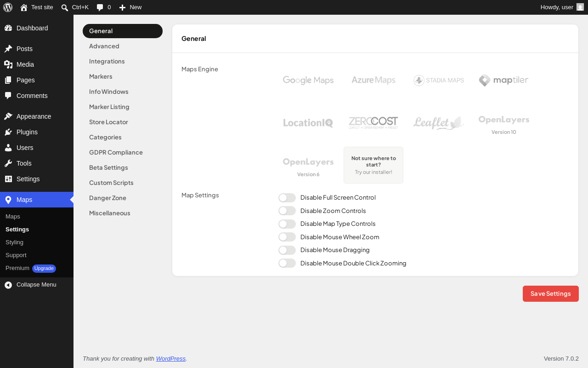The width and height of the screenshot is (588, 368).
Task: Go to the Markers tab
Action: [123, 76]
